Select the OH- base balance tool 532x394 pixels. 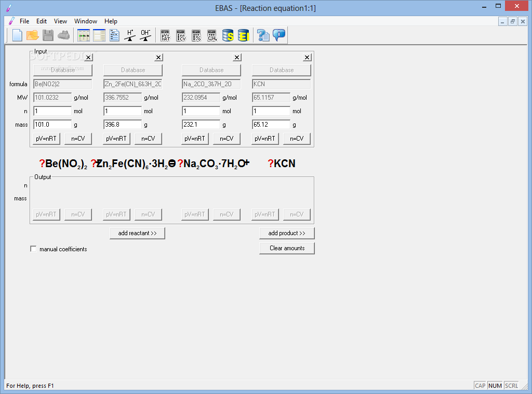[145, 35]
